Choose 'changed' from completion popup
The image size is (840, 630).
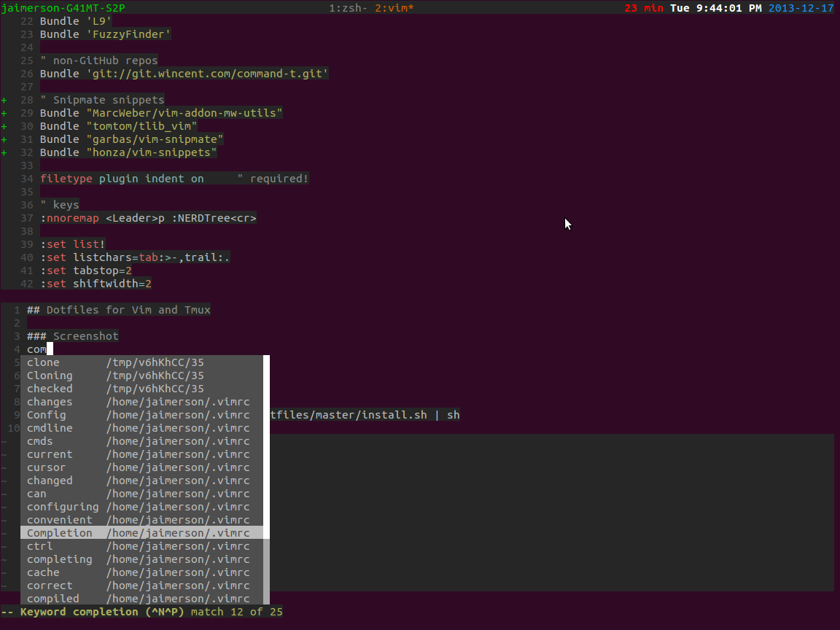(142, 481)
